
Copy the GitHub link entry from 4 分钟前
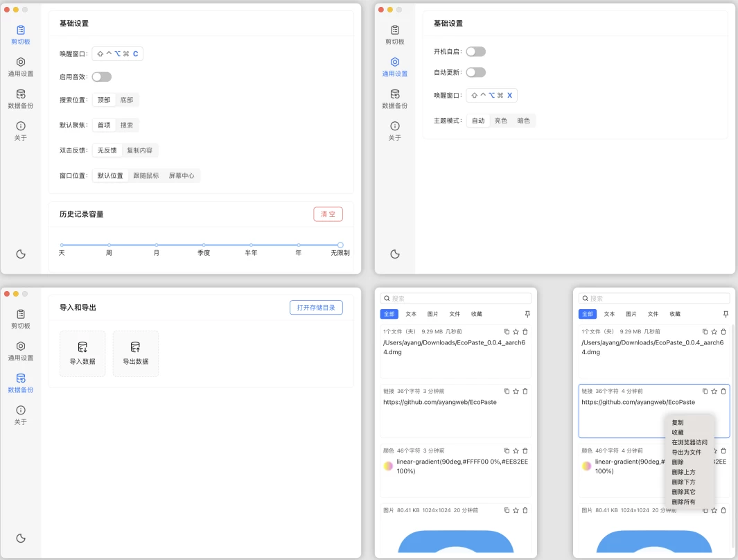click(x=705, y=391)
